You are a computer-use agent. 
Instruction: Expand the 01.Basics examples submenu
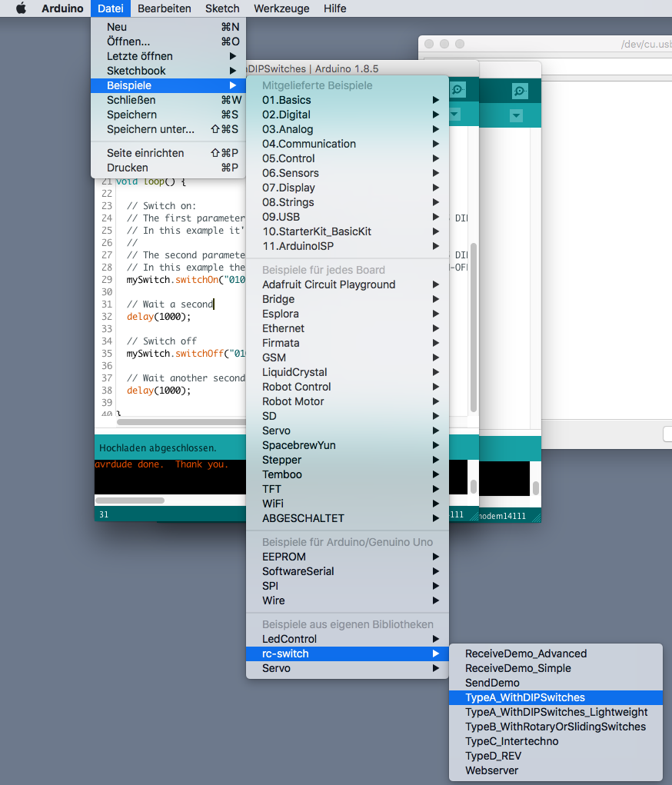[x=287, y=100]
